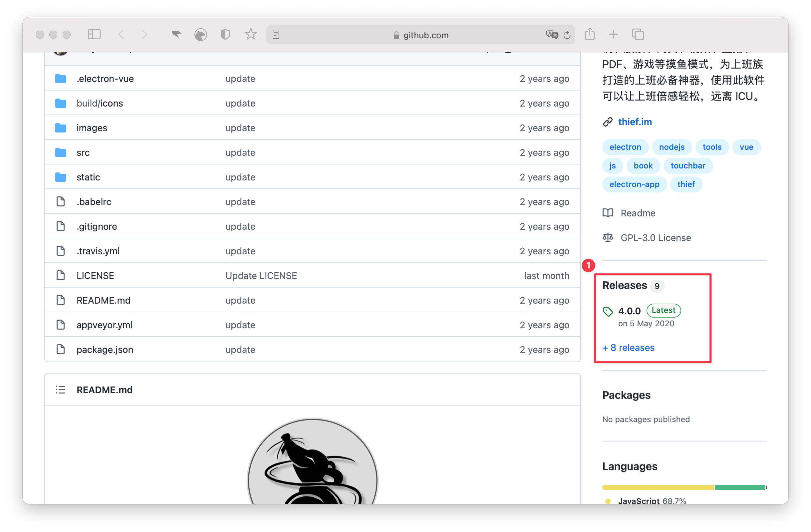Viewport: 811px width, 532px height.
Task: Click the file icon beside .babelrc
Action: coord(61,201)
